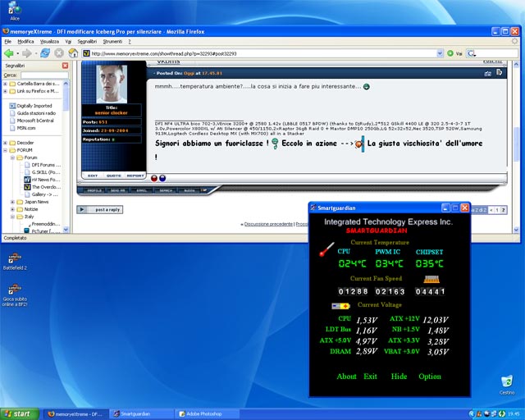Image resolution: width=525 pixels, height=420 pixels.
Task: Click About in Smartguardian
Action: click(346, 377)
